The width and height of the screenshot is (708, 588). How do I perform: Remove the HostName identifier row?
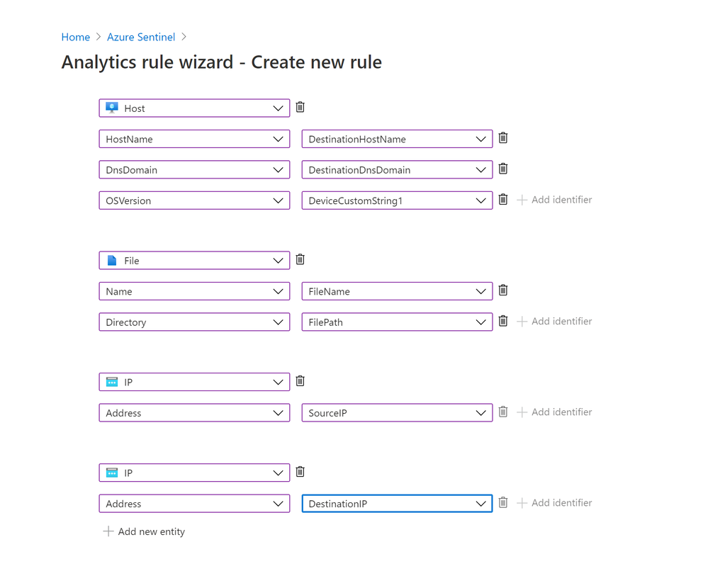pos(503,138)
